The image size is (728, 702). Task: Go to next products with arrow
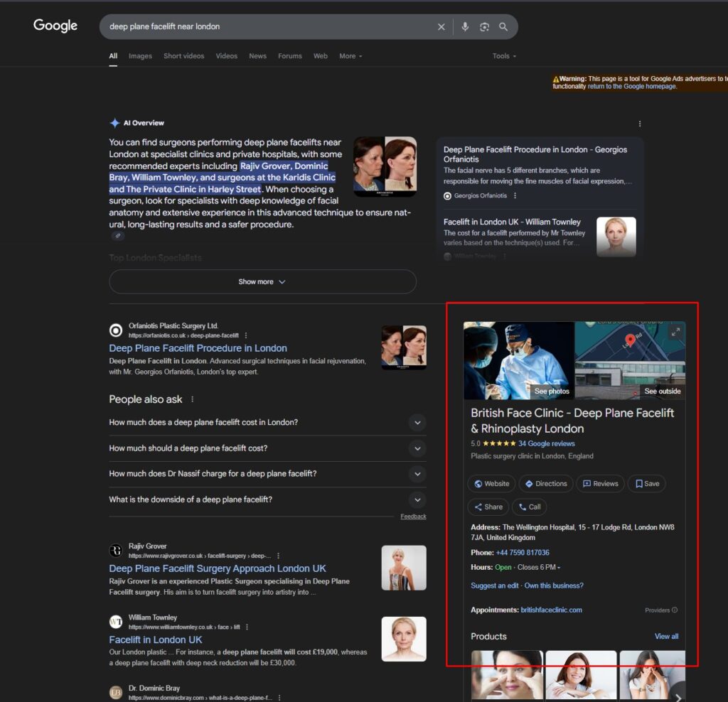click(678, 697)
